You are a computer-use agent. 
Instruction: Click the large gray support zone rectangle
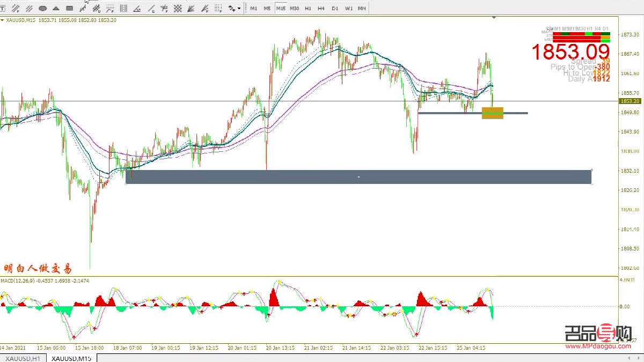click(x=358, y=177)
